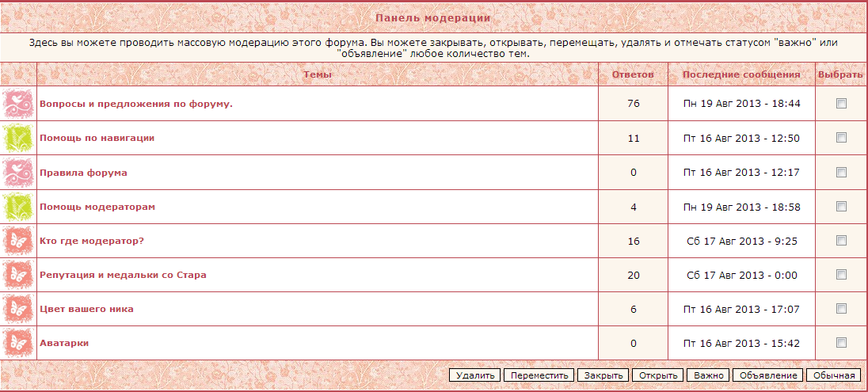Open the "Репутация и медальки со Стара" topic
The width and height of the screenshot is (868, 392).
pos(123,275)
